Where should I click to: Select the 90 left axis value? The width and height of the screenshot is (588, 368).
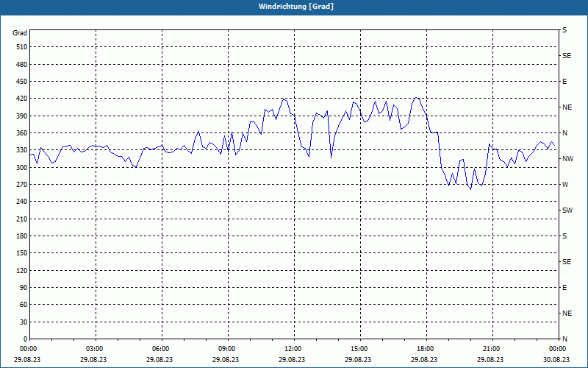click(24, 288)
